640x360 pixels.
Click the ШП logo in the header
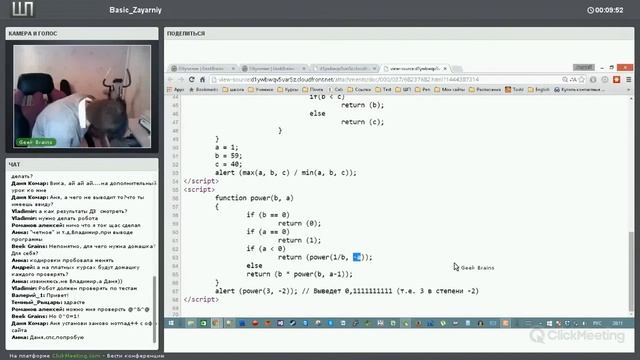click(22, 9)
